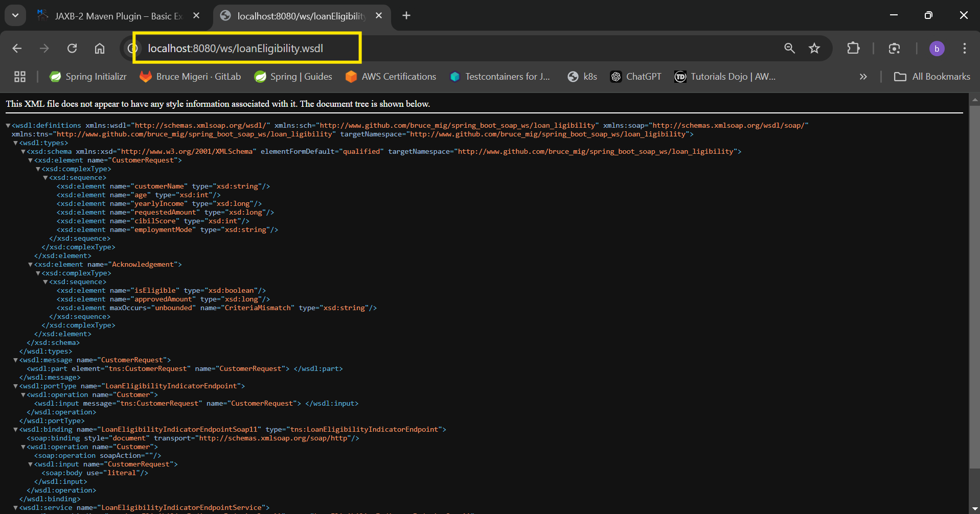Open the Extensions puzzle menu
980x514 pixels.
(853, 48)
